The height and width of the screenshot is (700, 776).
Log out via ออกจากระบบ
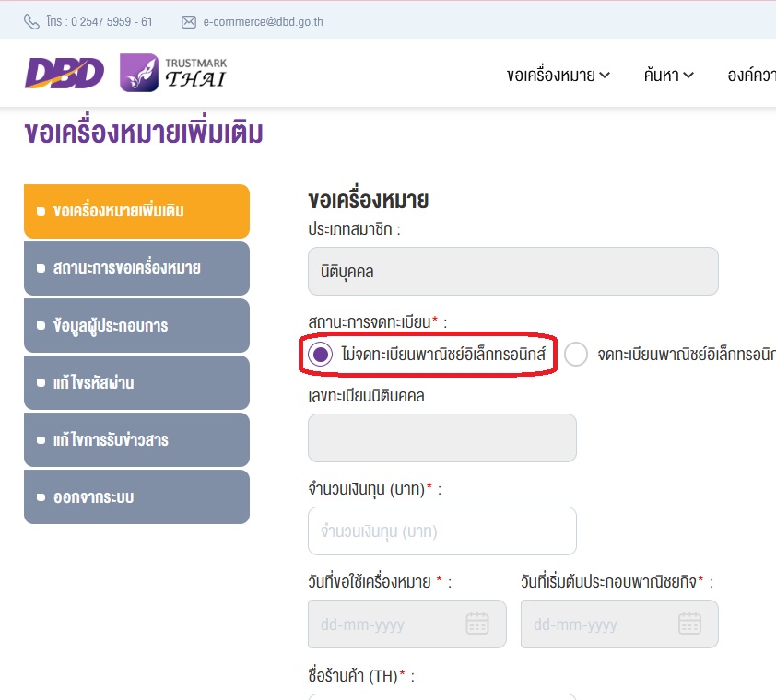click(x=136, y=496)
